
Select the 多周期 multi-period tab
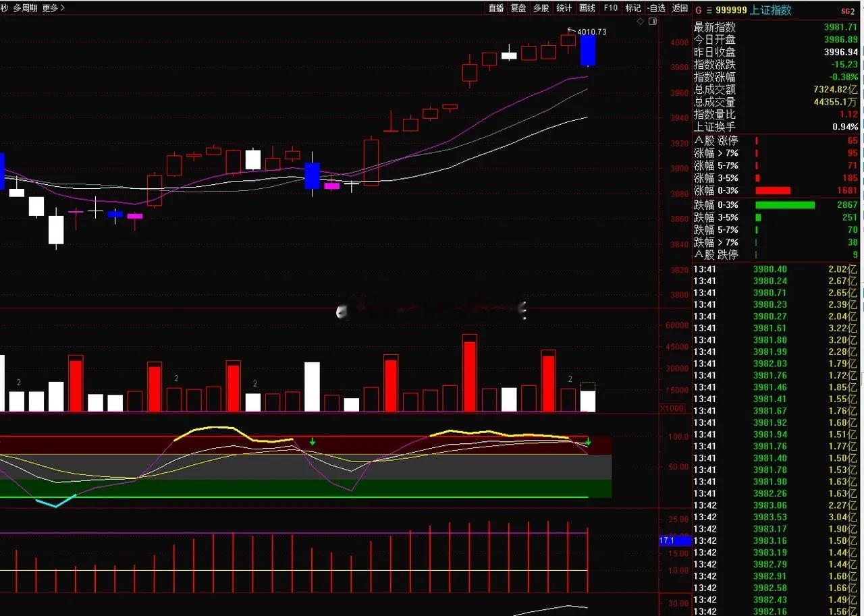25,8
